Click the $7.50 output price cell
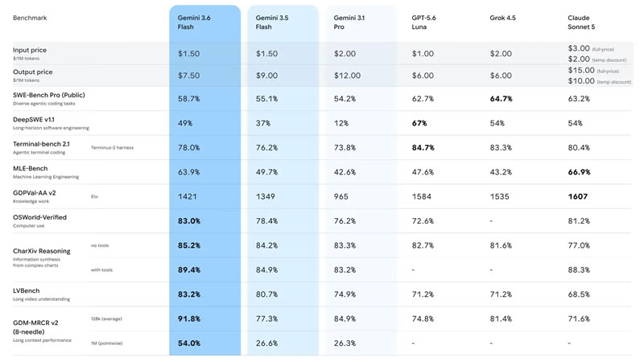Screen dimensions: 644x362 pos(189,76)
